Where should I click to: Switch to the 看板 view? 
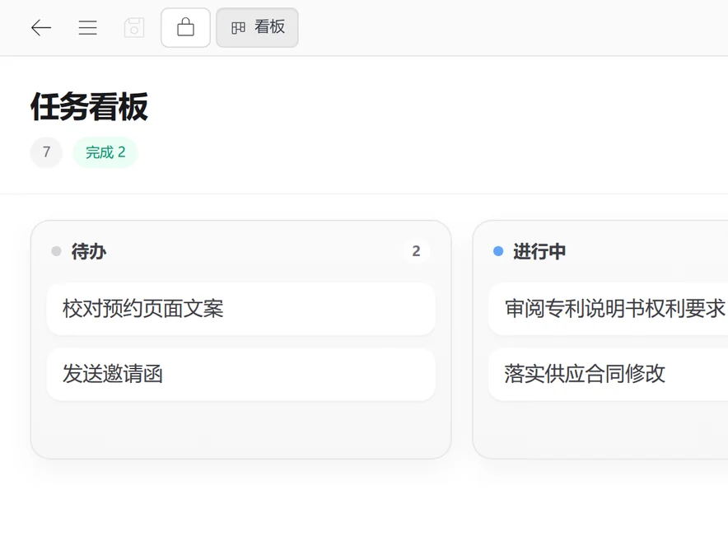pos(257,27)
